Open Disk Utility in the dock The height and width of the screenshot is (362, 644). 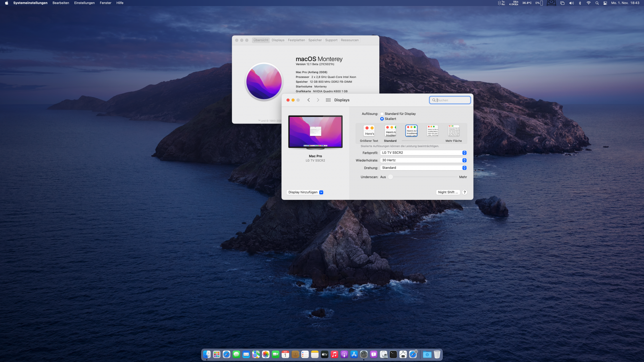point(384,354)
